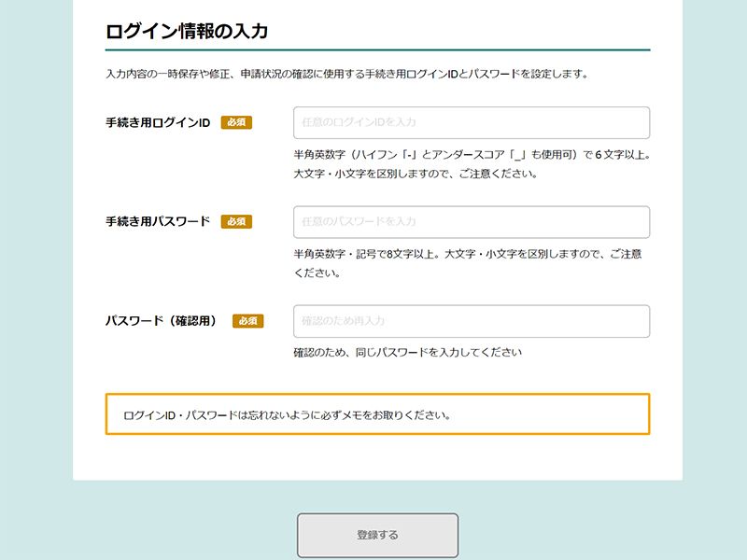Click the 必須 badge next to パスワード（確認用）
The width and height of the screenshot is (747, 560).
247,320
